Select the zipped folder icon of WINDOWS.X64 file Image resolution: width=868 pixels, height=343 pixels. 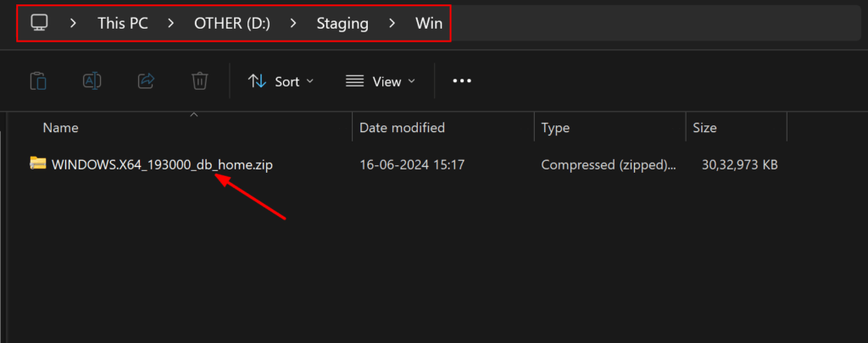tap(37, 164)
